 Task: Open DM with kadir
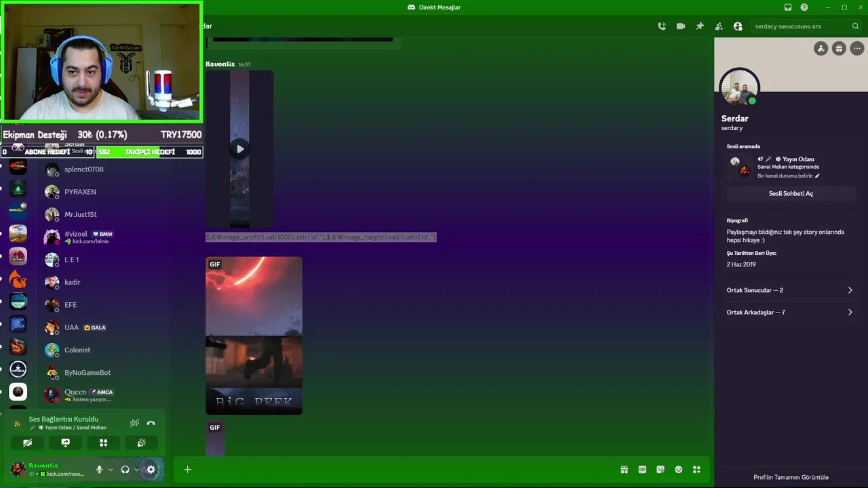tap(102, 282)
